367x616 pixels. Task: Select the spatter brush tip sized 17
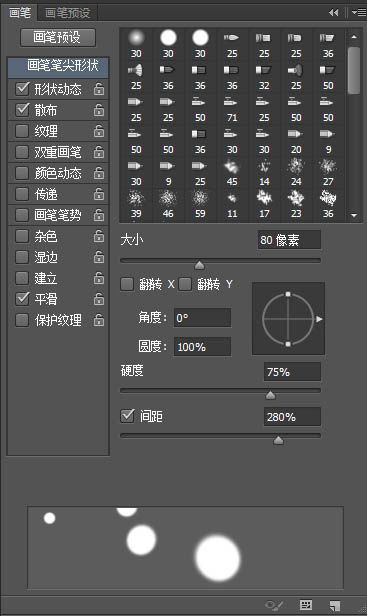(x=264, y=199)
